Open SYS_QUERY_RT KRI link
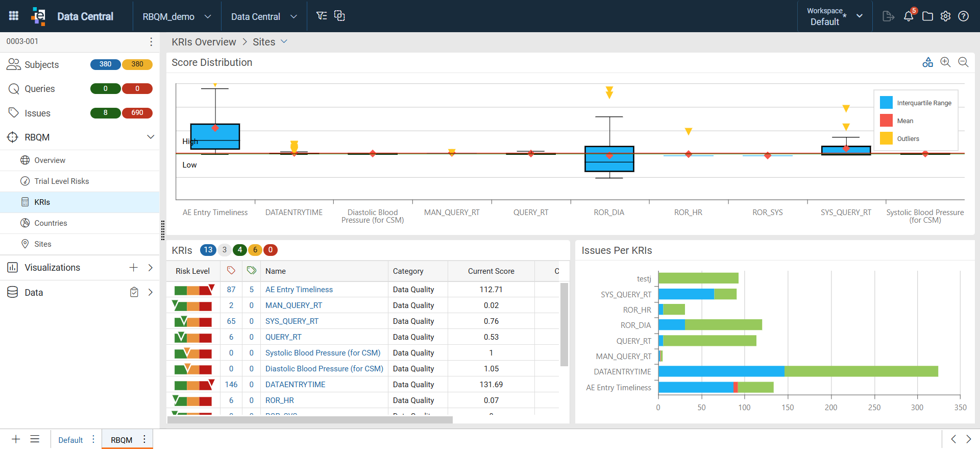The image size is (980, 449). (x=291, y=321)
